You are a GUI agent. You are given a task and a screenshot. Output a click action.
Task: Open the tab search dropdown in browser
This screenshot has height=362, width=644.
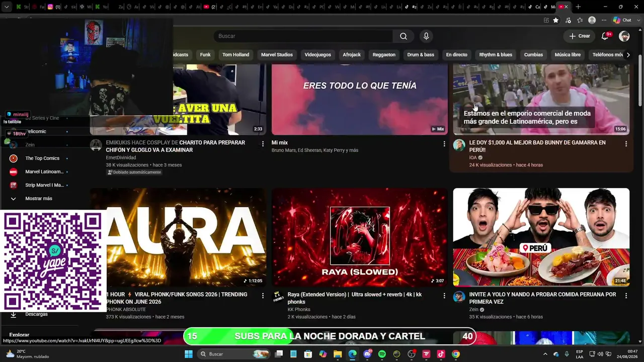pos(7,7)
